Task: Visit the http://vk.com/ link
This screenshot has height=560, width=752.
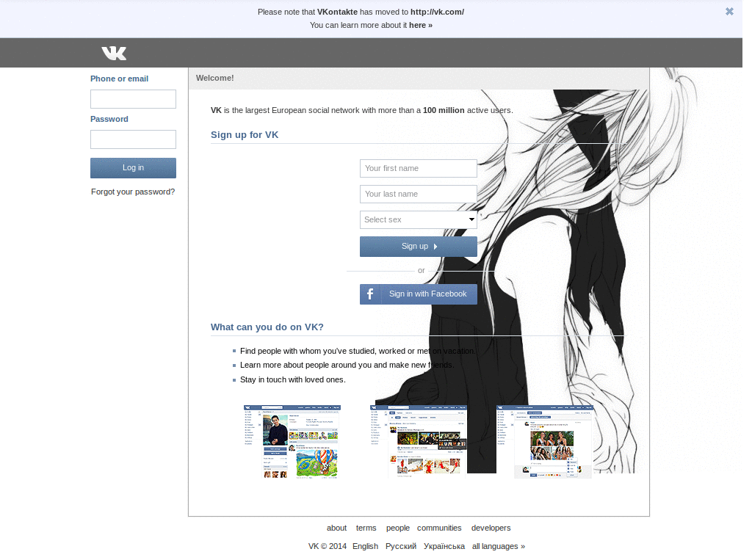Action: (436, 11)
